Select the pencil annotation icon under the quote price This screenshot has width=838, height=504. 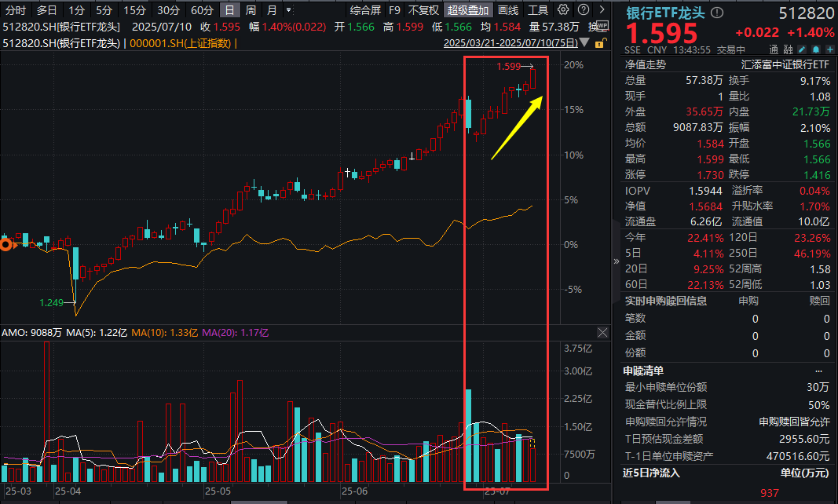(x=802, y=49)
